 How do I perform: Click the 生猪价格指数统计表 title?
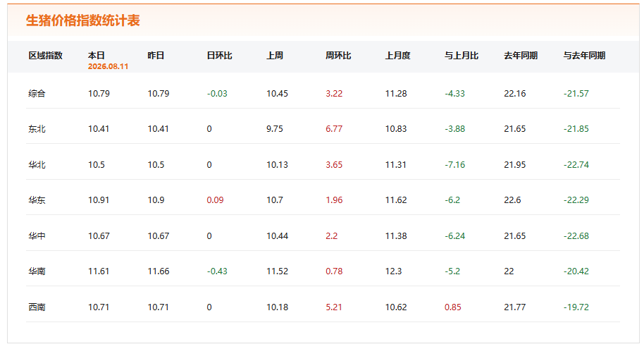pos(83,20)
